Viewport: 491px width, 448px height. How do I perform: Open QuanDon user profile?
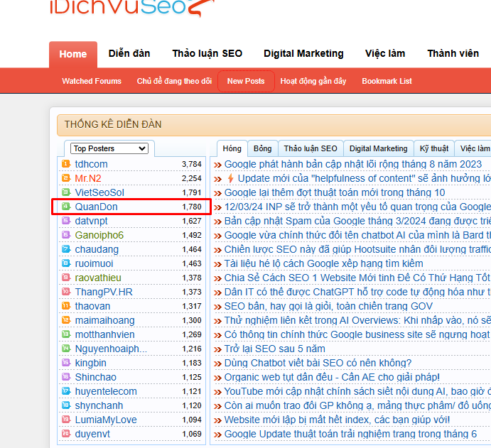(x=96, y=207)
